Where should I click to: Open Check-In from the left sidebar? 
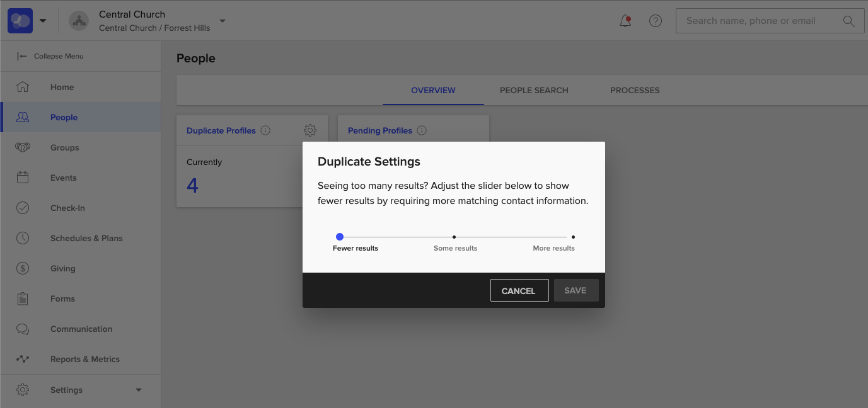(23, 208)
